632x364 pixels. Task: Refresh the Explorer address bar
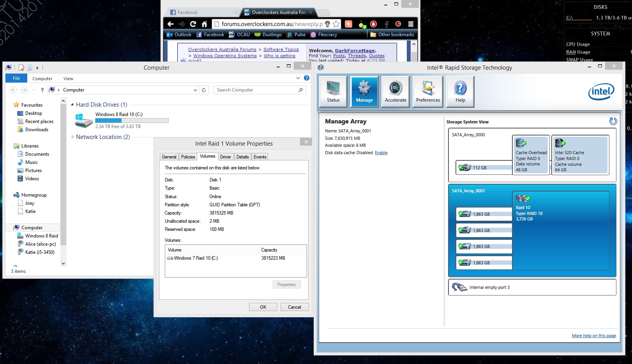pos(204,90)
